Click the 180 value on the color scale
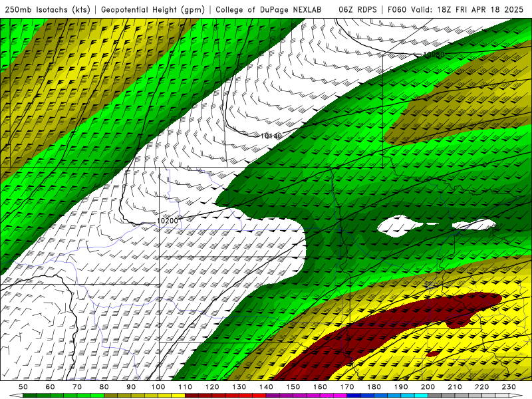 pyautogui.click(x=374, y=387)
